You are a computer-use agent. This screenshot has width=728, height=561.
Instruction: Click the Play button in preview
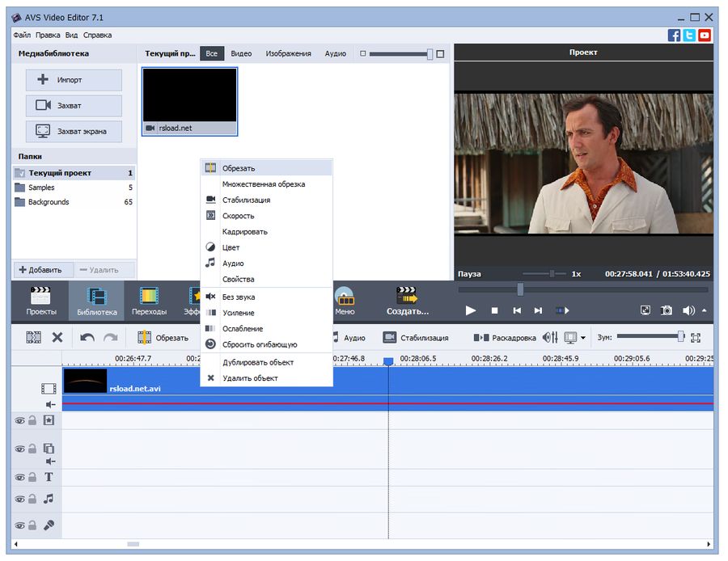(471, 310)
